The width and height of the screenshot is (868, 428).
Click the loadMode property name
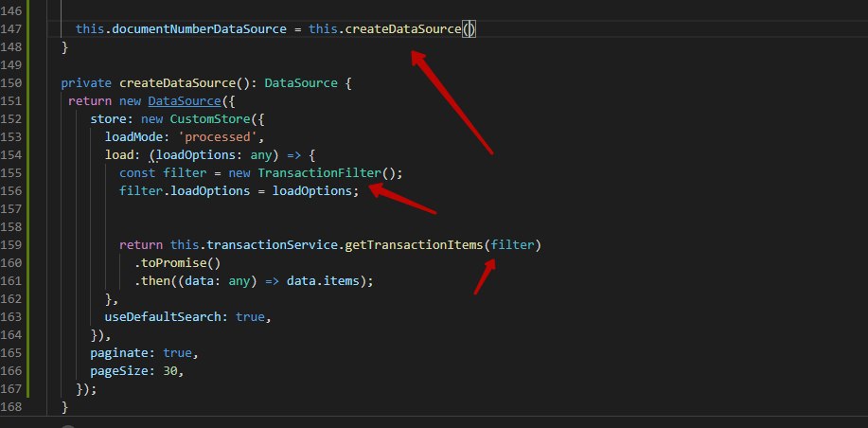tap(134, 136)
